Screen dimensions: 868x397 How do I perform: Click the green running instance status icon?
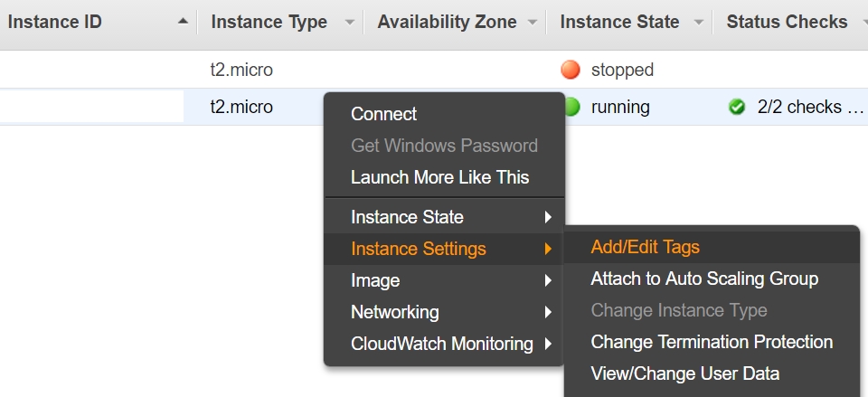571,107
